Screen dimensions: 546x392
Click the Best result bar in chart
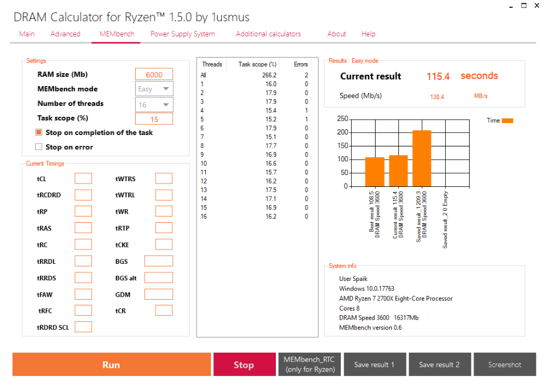click(x=374, y=172)
